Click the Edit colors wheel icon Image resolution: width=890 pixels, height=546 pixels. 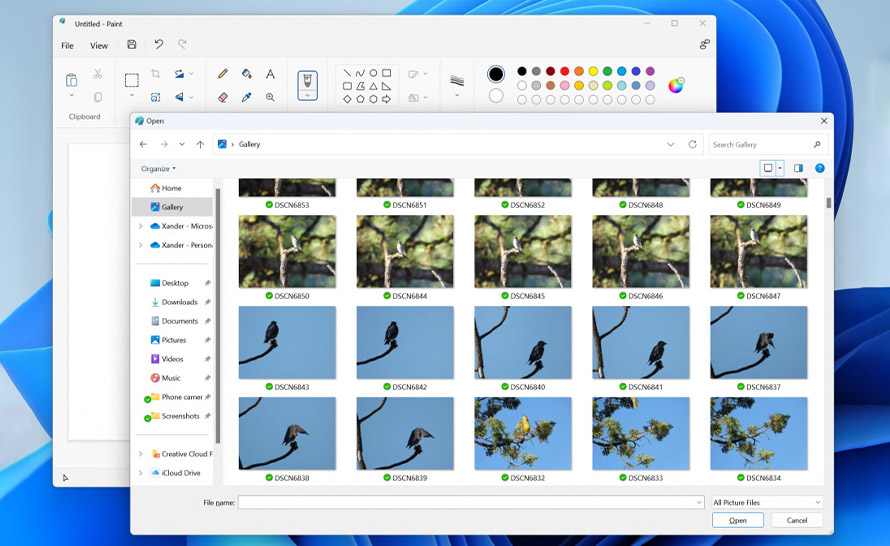pyautogui.click(x=676, y=85)
